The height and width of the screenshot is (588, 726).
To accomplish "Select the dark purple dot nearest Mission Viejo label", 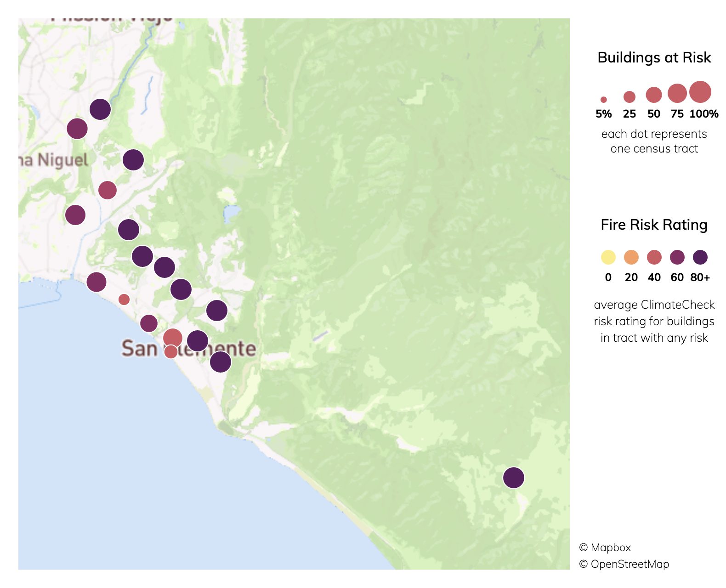I will pos(100,109).
